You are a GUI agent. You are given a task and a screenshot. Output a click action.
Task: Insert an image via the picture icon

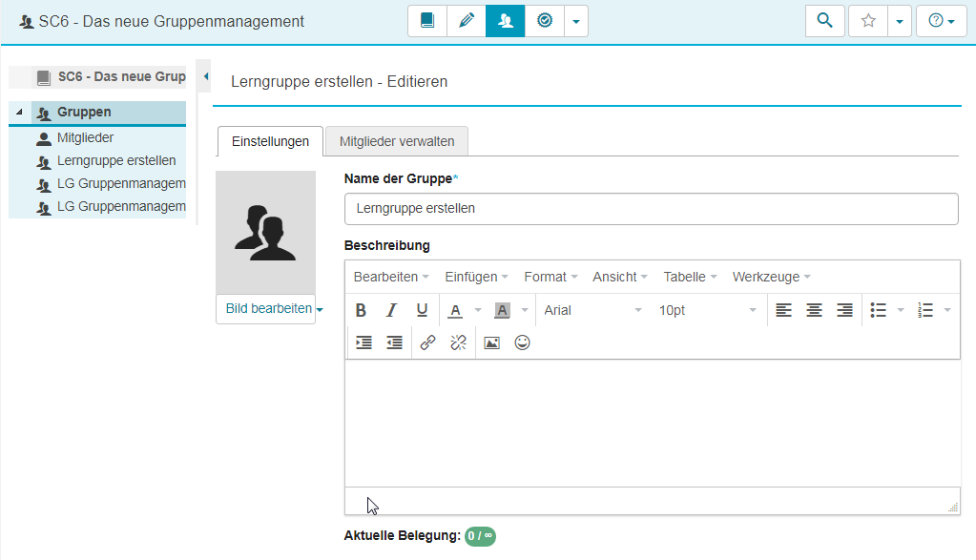pyautogui.click(x=491, y=343)
